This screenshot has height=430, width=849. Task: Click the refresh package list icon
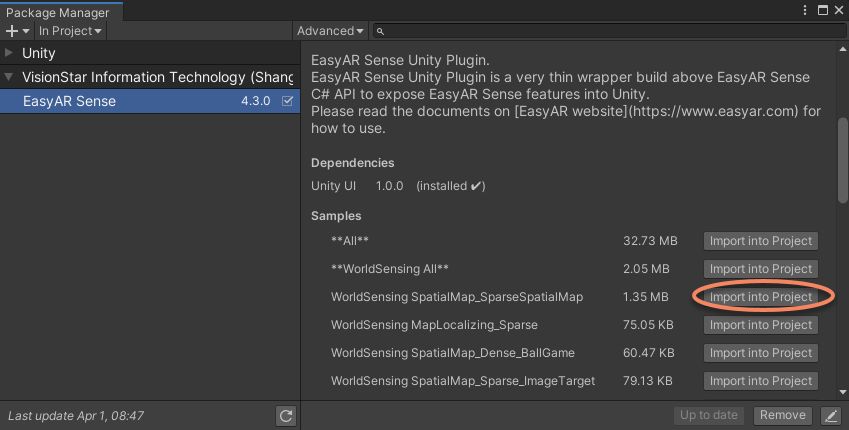[286, 415]
